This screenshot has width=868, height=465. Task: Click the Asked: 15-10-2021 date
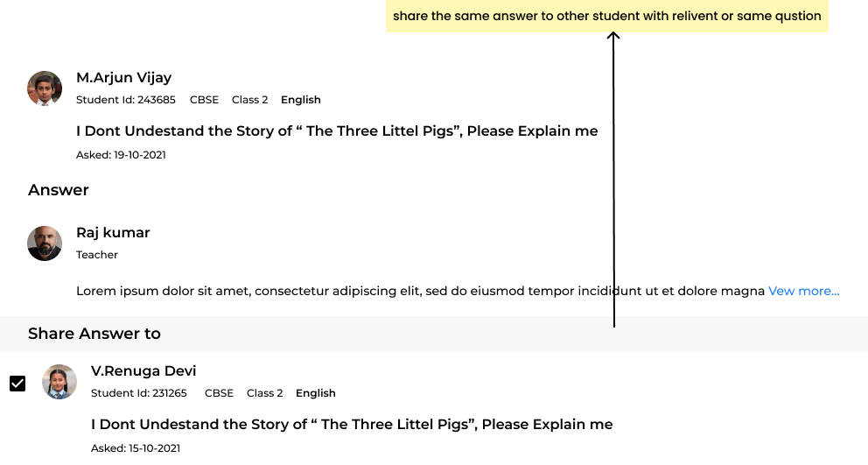point(136,448)
